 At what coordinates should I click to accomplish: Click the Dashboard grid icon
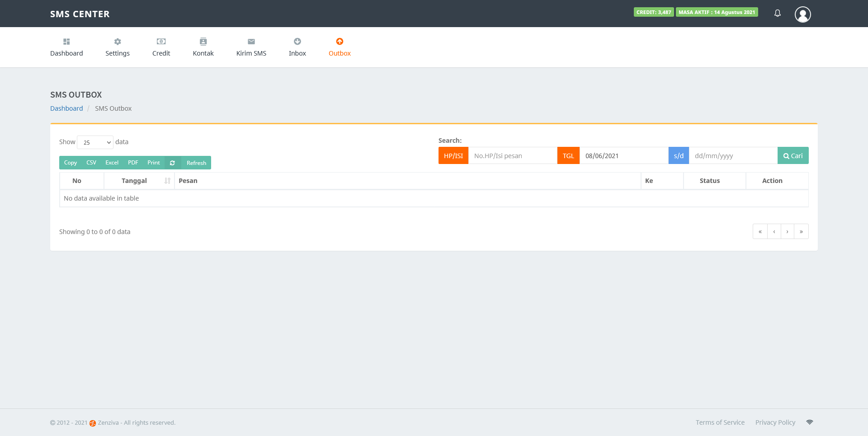[x=66, y=42]
